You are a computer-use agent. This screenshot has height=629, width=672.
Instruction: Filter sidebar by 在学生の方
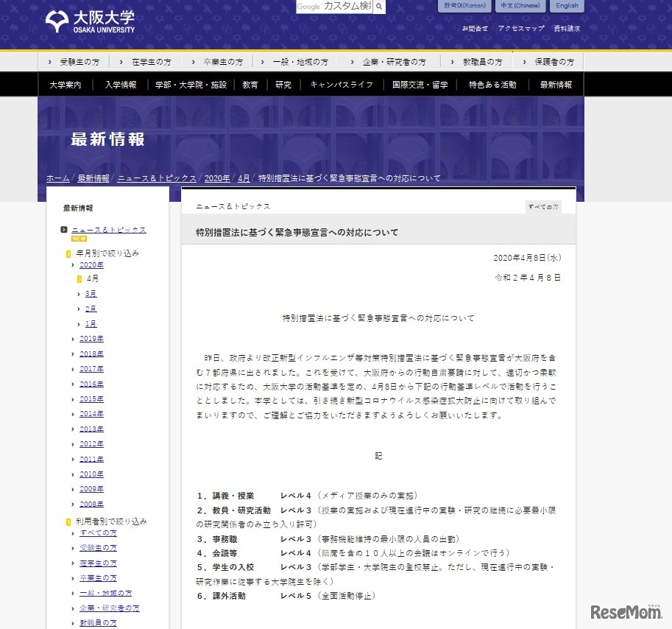click(99, 563)
